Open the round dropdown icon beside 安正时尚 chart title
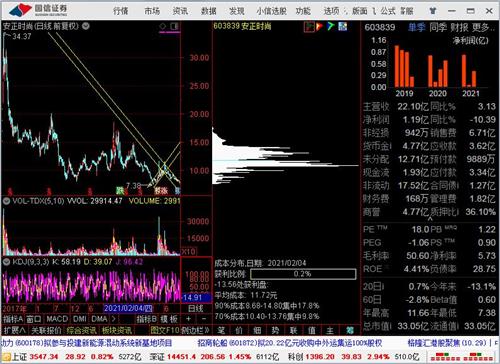 [86, 26]
